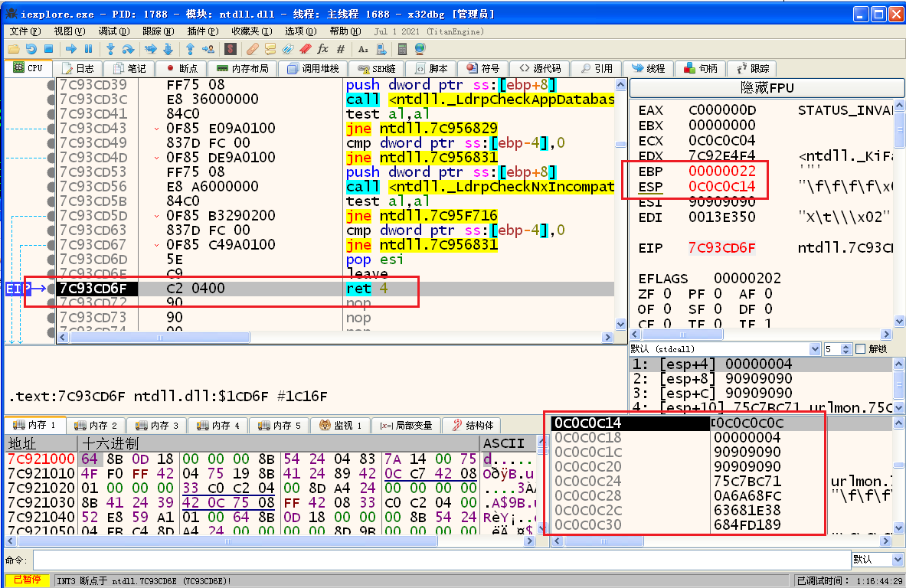Click the Run arrow toolbar icon
This screenshot has width=906, height=588.
(x=71, y=49)
